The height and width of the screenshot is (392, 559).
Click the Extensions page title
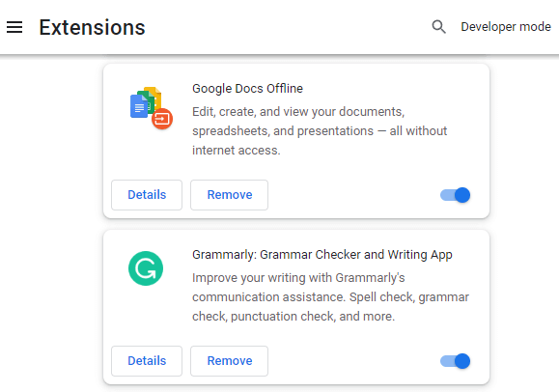coord(92,27)
